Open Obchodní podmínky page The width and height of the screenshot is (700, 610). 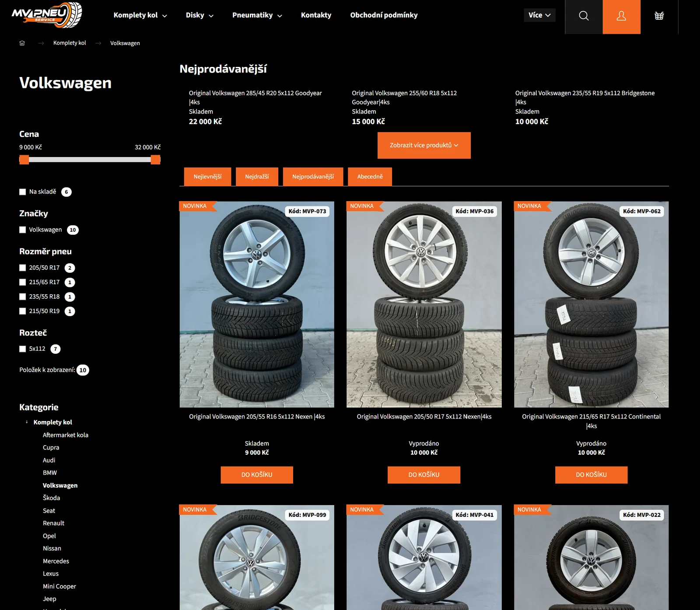coord(384,15)
